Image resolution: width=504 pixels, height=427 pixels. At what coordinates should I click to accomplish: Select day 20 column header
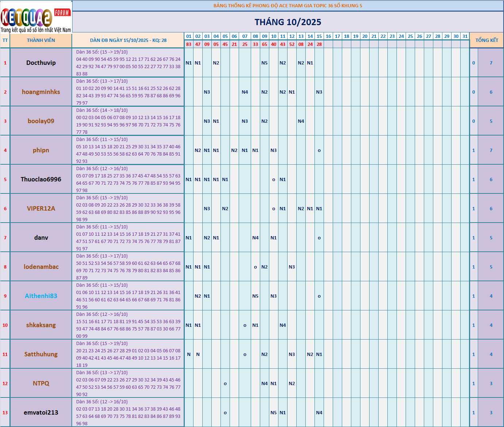point(365,36)
